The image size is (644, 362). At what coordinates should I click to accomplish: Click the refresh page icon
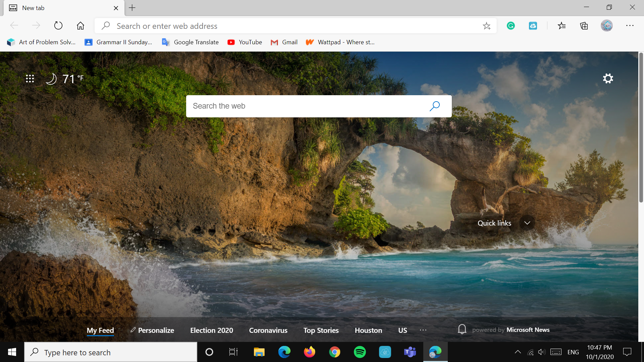coord(58,25)
